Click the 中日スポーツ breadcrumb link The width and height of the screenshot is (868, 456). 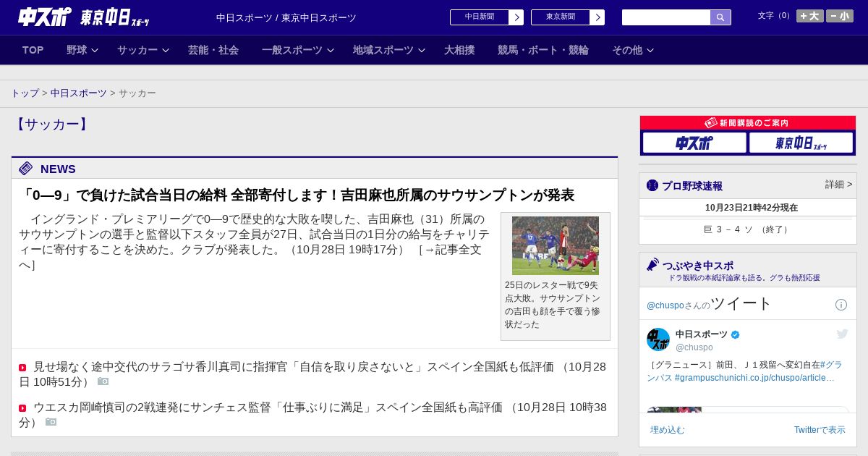click(79, 93)
